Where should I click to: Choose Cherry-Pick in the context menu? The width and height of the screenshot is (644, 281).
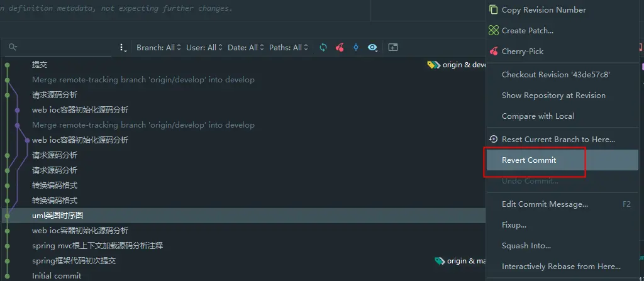tap(562, 52)
